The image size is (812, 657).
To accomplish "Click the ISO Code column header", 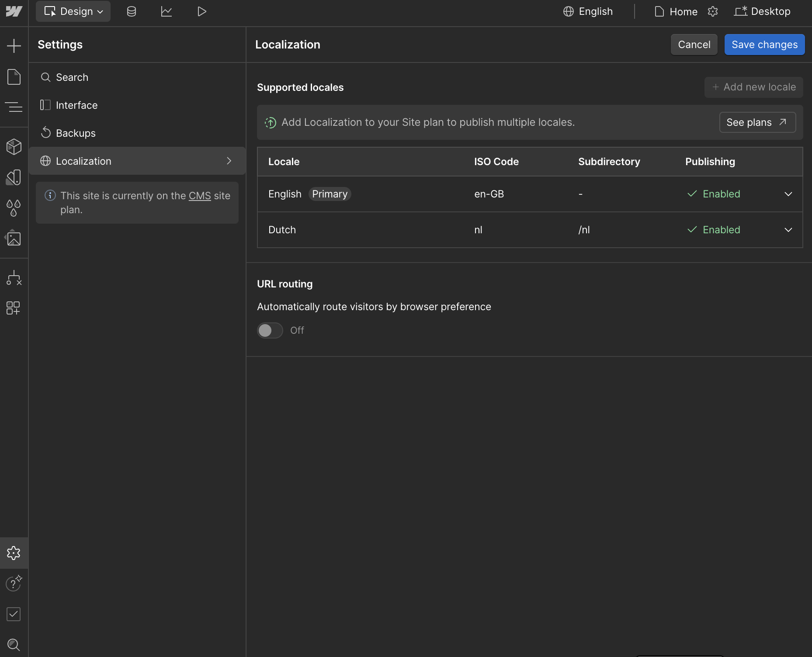I will pyautogui.click(x=496, y=162).
